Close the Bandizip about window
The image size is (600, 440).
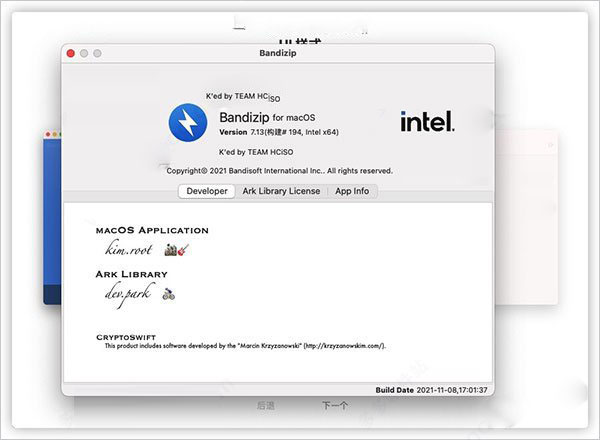(70, 53)
